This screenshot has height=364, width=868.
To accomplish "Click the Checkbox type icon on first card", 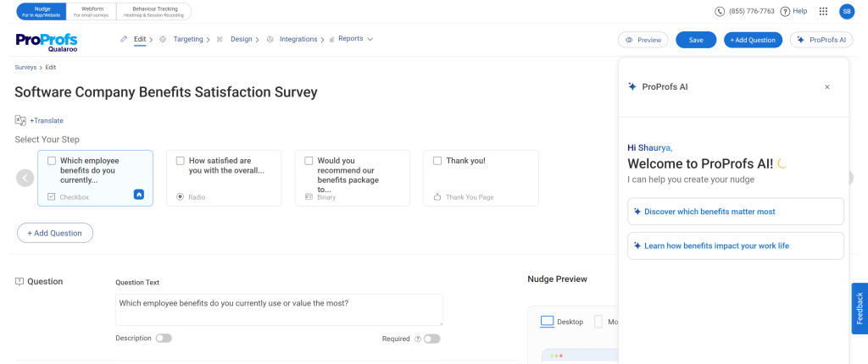I will pos(52,197).
